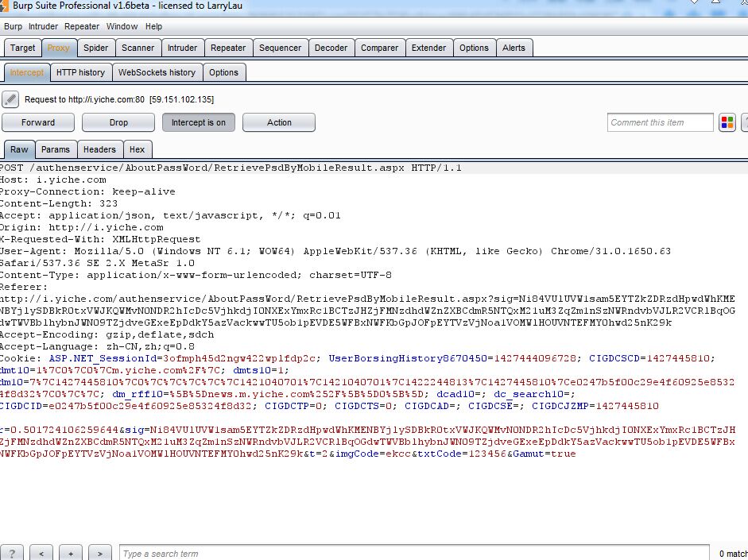Click the X-Requested-With header line
748x560 pixels.
[100, 239]
